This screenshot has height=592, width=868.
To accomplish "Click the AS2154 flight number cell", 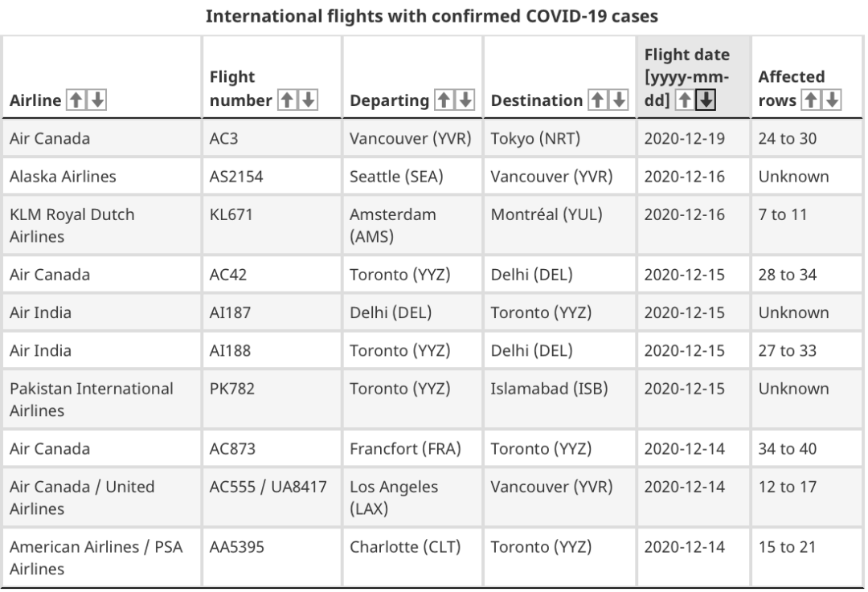I will pos(272,177).
